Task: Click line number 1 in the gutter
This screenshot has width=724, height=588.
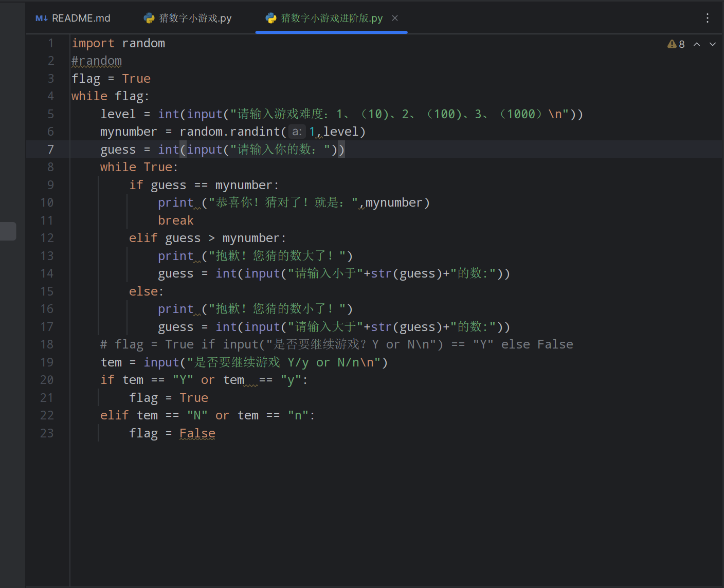Action: (x=50, y=43)
